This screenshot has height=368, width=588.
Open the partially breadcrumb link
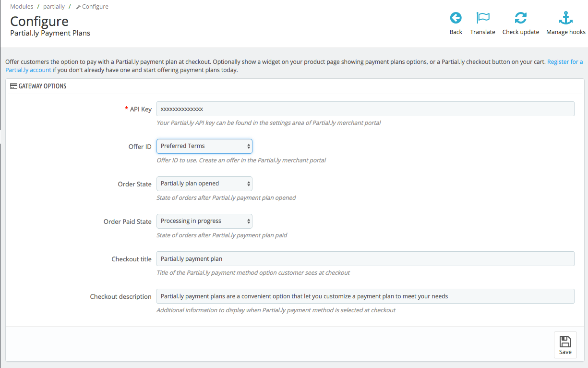coord(54,7)
